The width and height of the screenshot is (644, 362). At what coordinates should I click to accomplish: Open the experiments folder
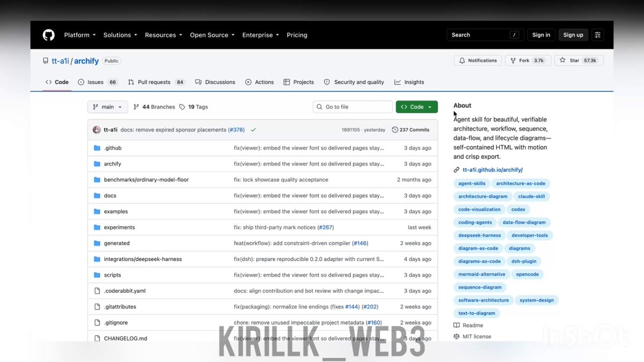[119, 227]
